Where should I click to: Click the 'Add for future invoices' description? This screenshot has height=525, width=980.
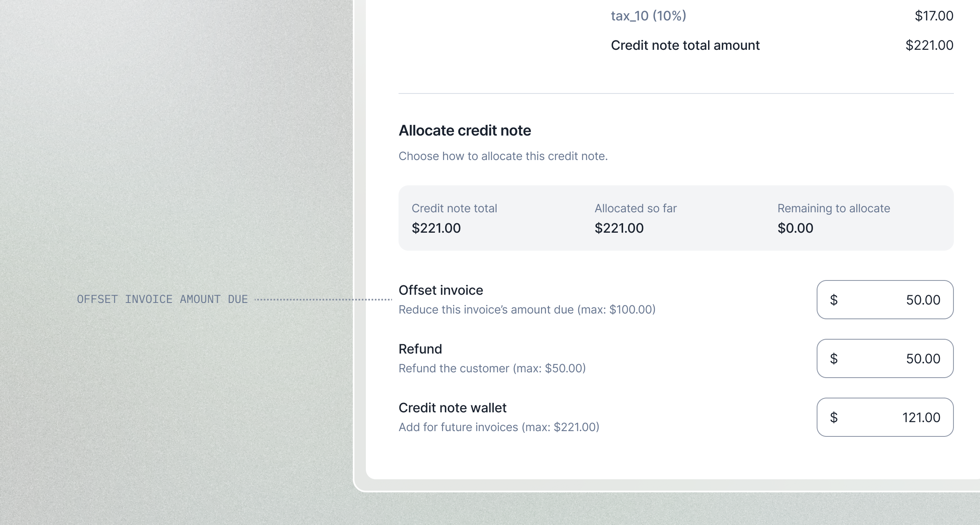tap(499, 427)
